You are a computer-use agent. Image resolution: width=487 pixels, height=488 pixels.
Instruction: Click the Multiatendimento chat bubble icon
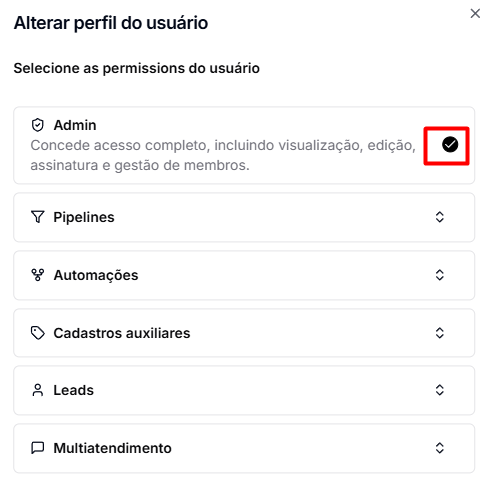click(x=37, y=448)
